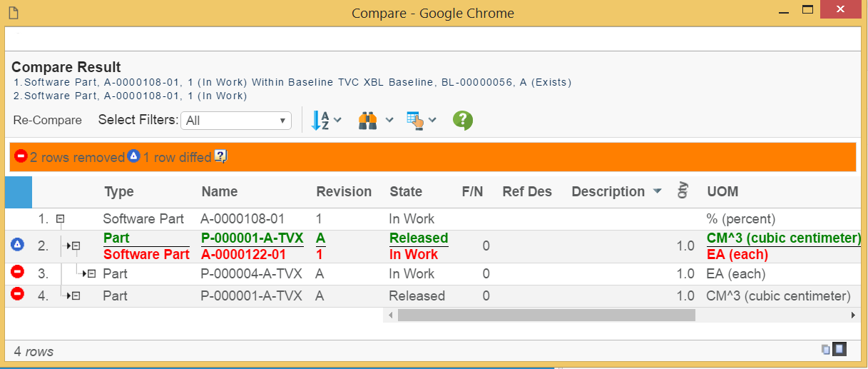The width and height of the screenshot is (868, 369).
Task: Click the rotated Qty column header icon
Action: pos(682,191)
